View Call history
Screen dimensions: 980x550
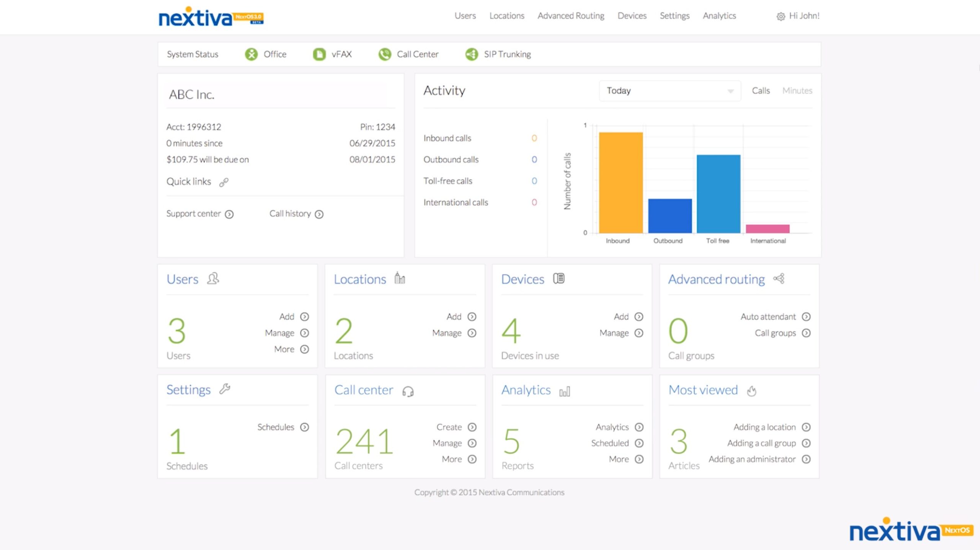295,214
